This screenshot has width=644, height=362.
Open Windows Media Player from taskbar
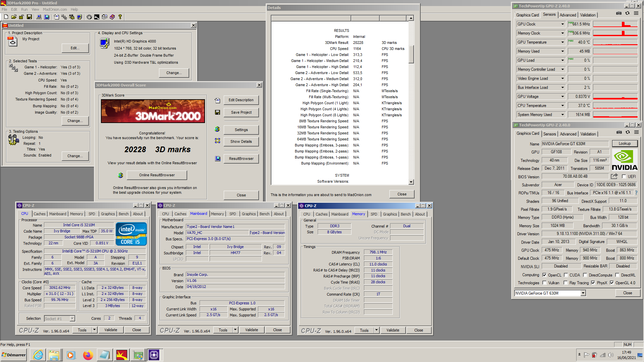pos(71,355)
